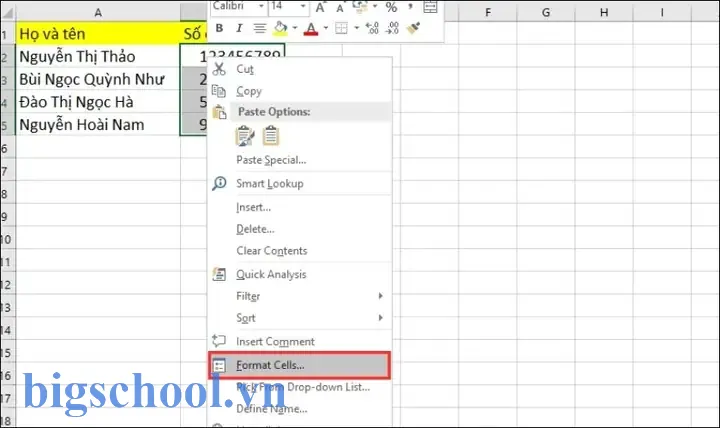Open Font Color dropdown arrow
The width and height of the screenshot is (720, 428).
pos(326,28)
